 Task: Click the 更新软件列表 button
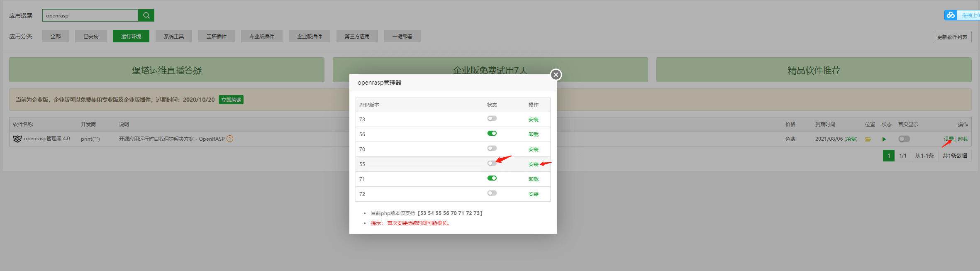click(952, 37)
